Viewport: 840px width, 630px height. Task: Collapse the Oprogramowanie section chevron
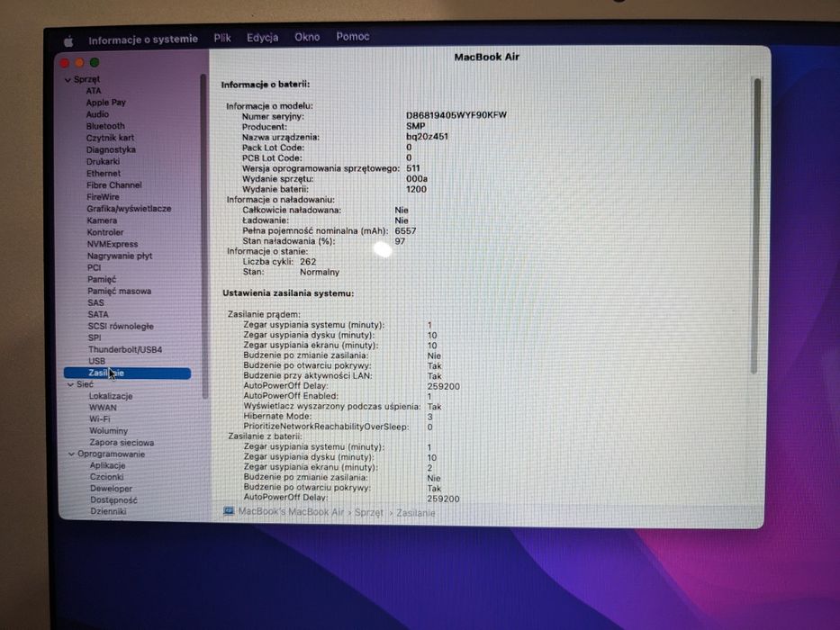(71, 454)
